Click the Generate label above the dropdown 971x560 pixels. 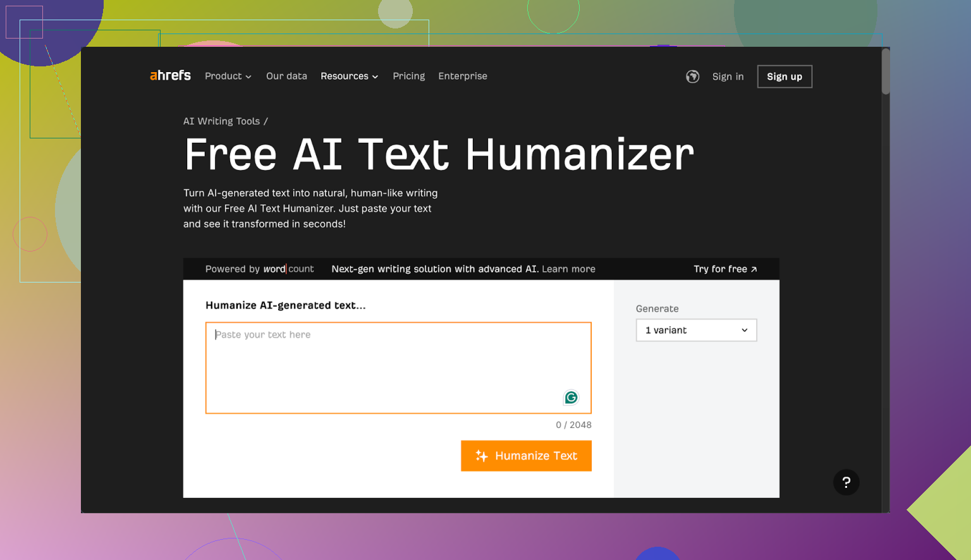(x=657, y=309)
